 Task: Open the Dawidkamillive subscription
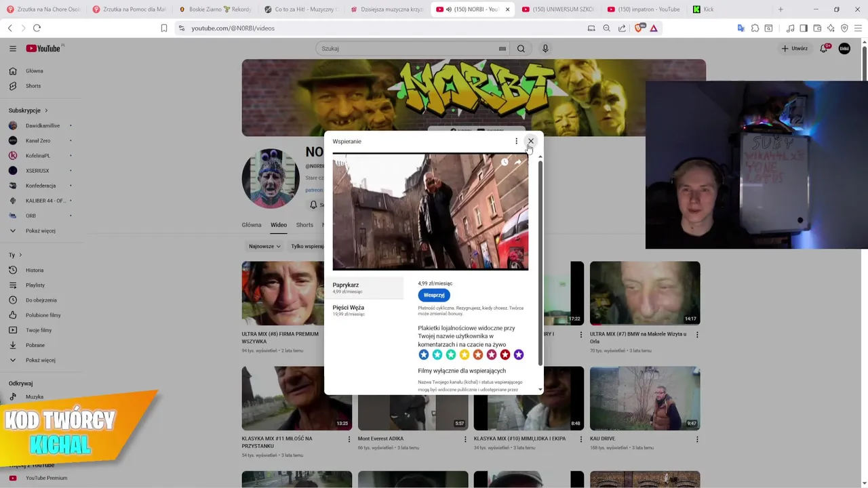click(41, 125)
